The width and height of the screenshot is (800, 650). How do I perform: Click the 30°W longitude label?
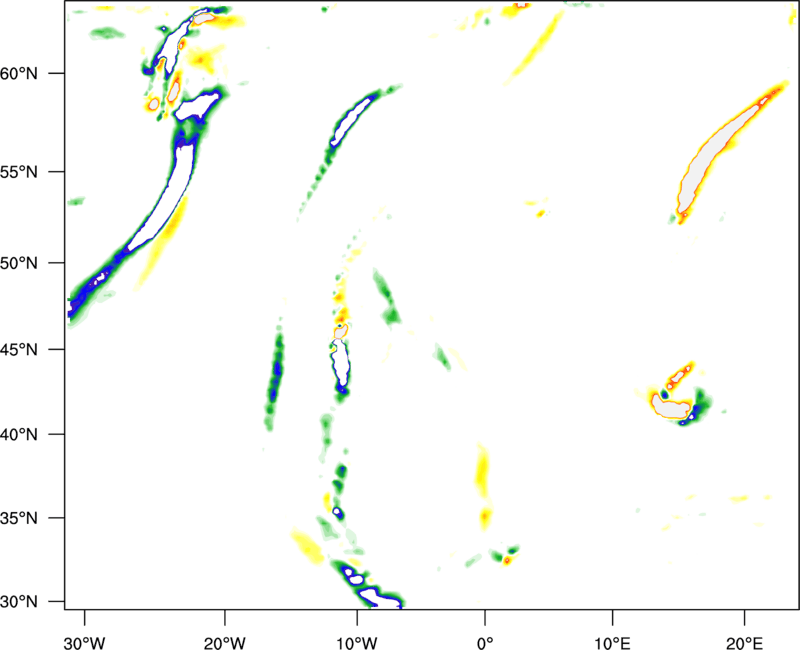[84, 643]
